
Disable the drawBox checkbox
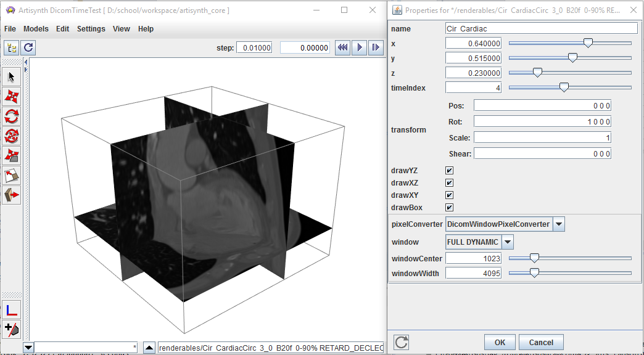point(449,208)
